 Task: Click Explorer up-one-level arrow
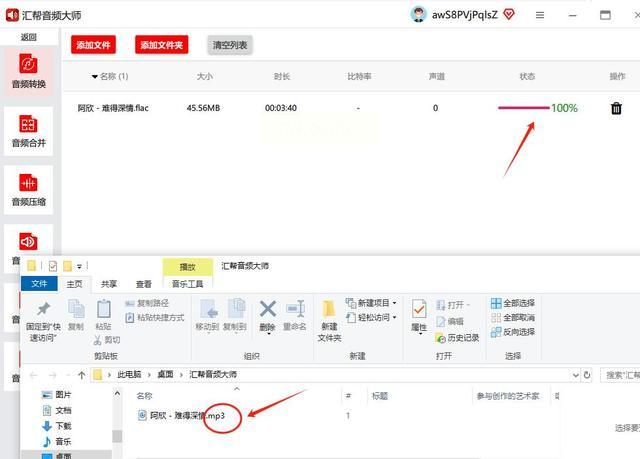pyautogui.click(x=81, y=375)
